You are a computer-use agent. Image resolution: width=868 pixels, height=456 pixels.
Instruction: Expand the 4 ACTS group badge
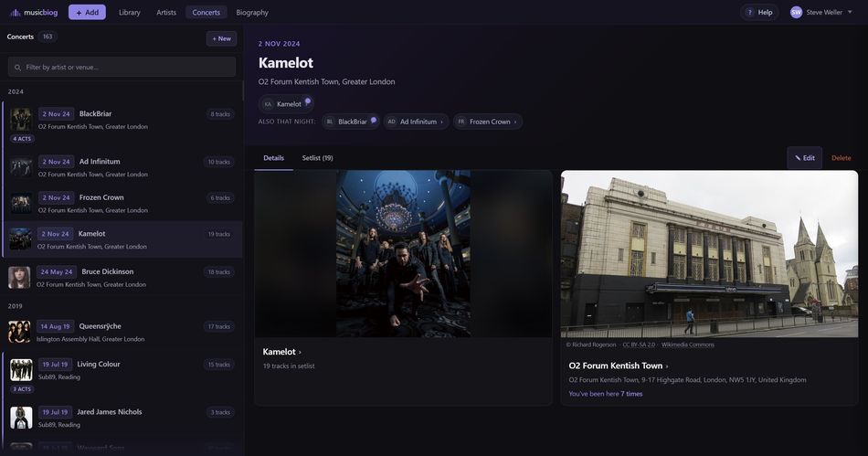tap(23, 139)
